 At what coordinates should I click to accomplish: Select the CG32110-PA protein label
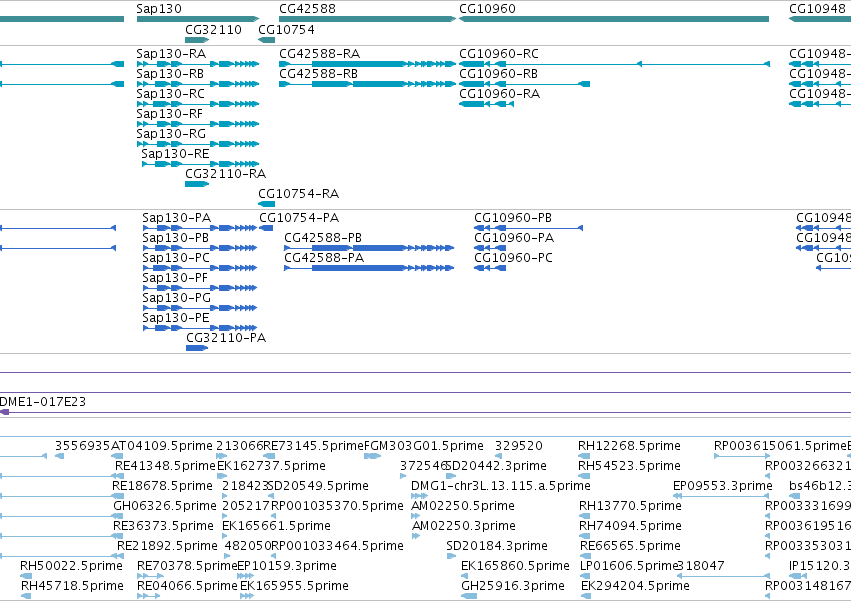point(226,338)
